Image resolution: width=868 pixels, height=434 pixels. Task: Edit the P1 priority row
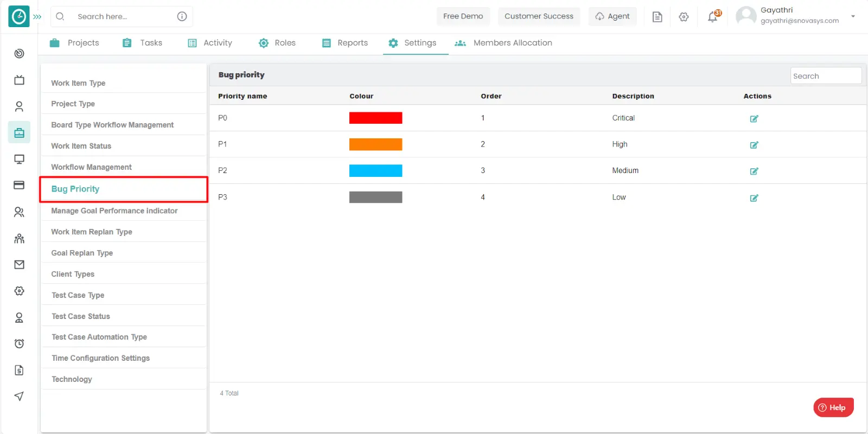(754, 145)
